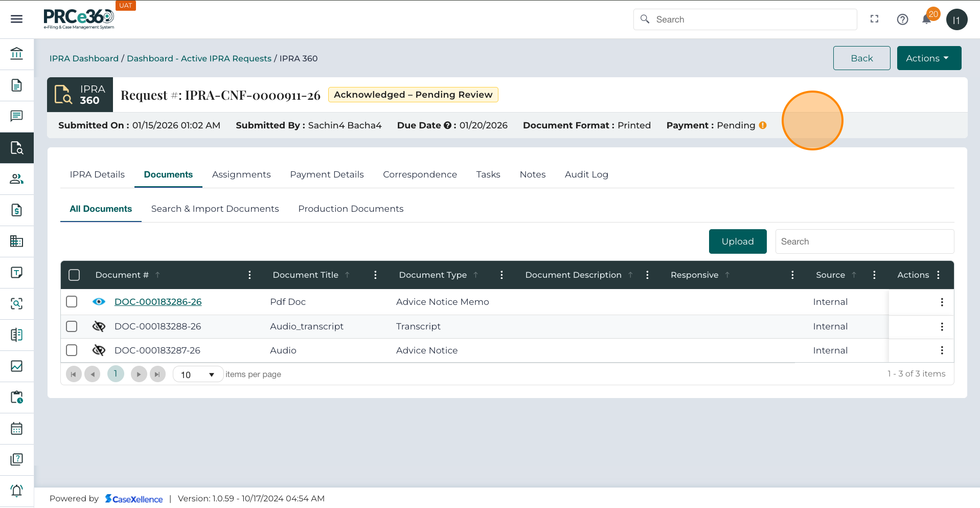This screenshot has height=508, width=980.
Task: Expand the Actions dropdown button
Action: click(x=928, y=58)
